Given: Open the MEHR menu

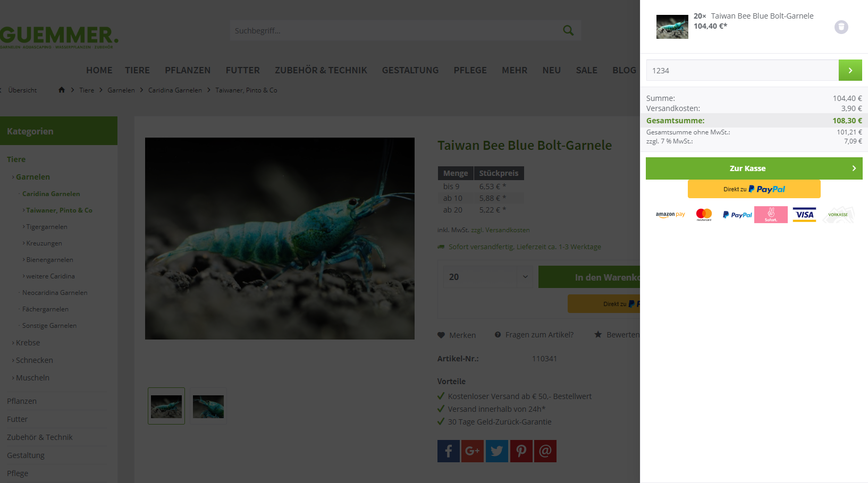Looking at the screenshot, I should pyautogui.click(x=515, y=70).
